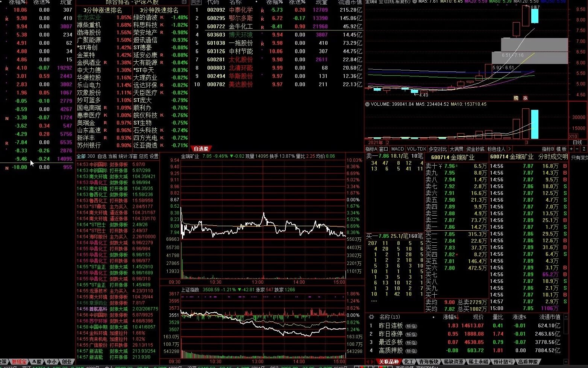Screen dimensions: 588x368
Task: Sort list by 代码 column header
Action: click(x=214, y=2)
